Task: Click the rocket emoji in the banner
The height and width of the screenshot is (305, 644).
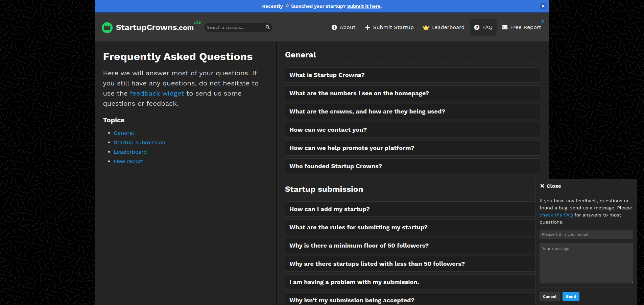Action: (287, 6)
